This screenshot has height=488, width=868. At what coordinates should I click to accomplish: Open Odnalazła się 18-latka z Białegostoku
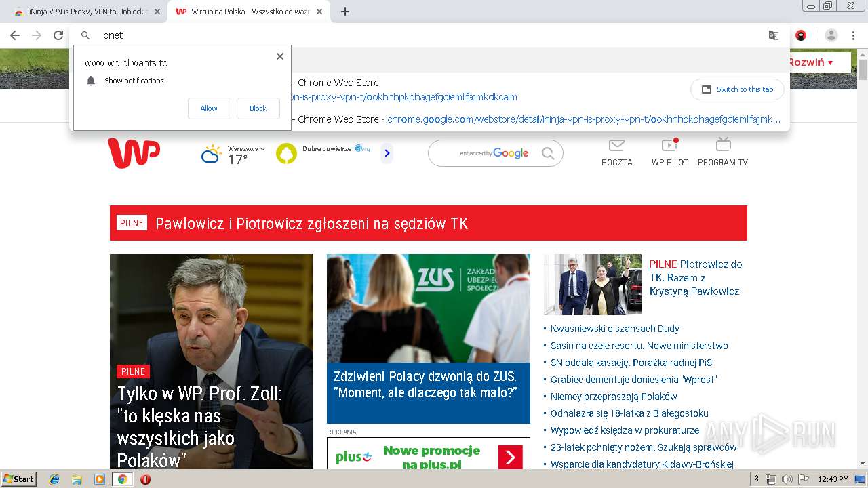tap(629, 413)
